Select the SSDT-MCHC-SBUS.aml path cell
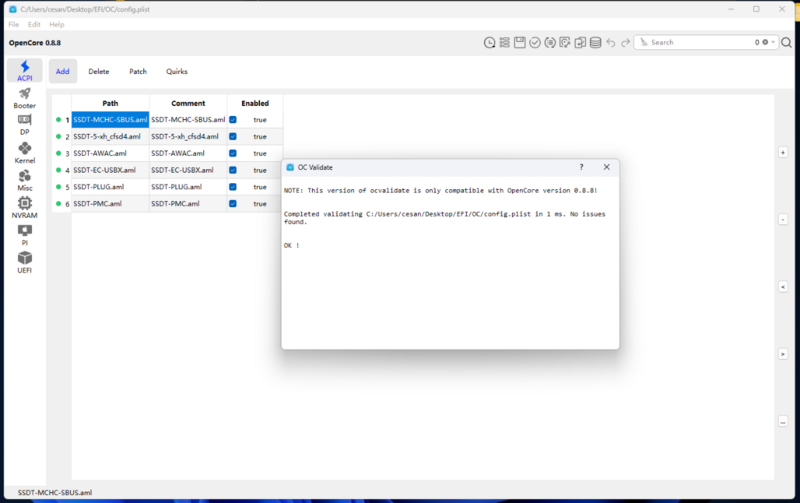Viewport: 800px width, 503px height. [110, 120]
